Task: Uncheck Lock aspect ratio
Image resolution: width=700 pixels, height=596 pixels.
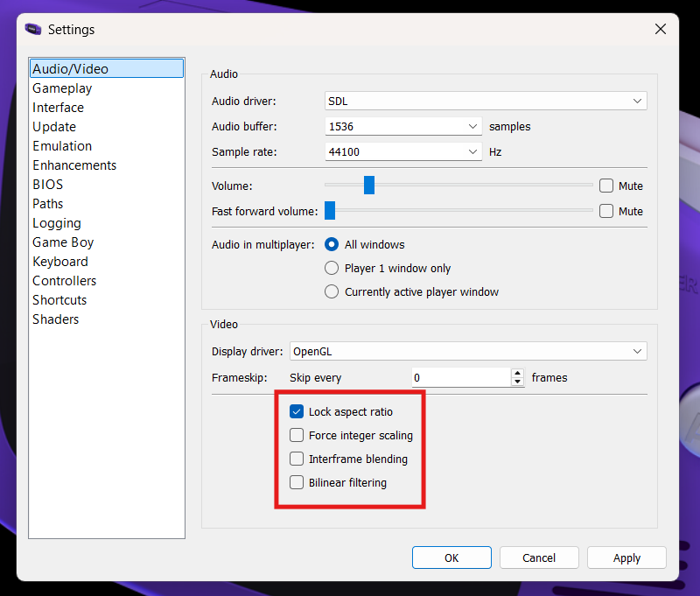Action: pyautogui.click(x=297, y=411)
